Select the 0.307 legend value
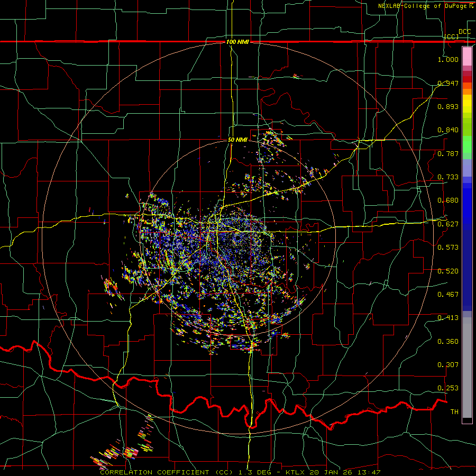476x476 pixels. pyautogui.click(x=448, y=365)
